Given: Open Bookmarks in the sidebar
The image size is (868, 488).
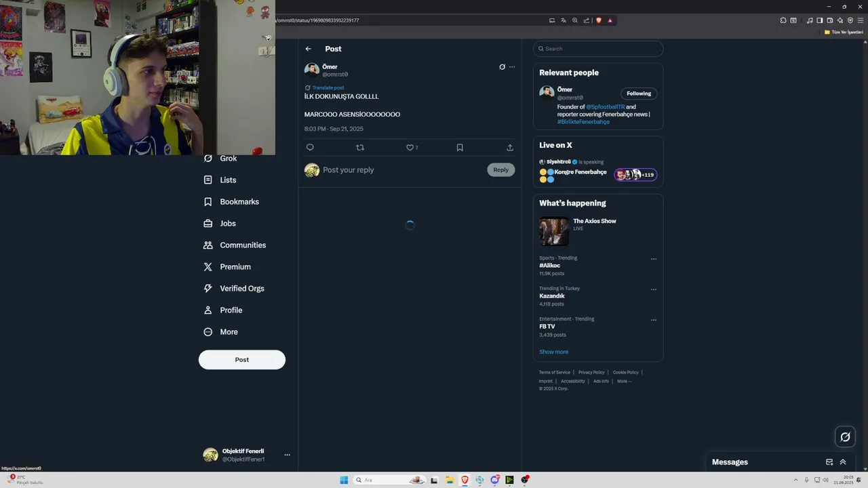Looking at the screenshot, I should click(231, 202).
